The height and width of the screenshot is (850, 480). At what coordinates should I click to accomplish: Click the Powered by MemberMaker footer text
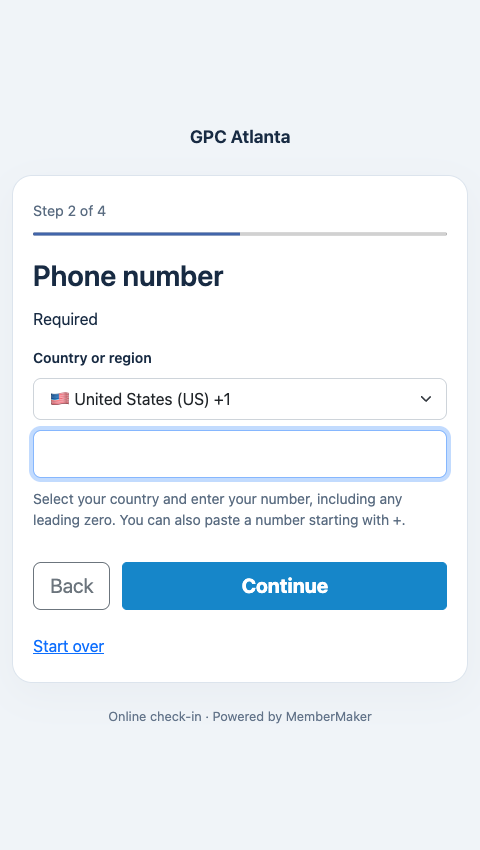click(x=292, y=717)
